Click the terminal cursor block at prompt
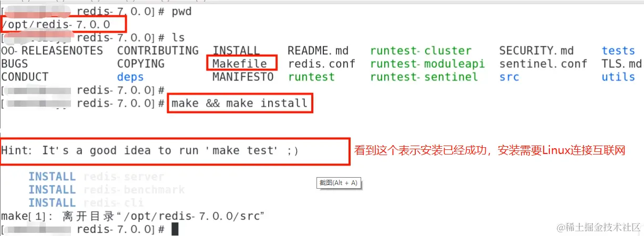Viewport: 644px width, 236px height. pos(175,229)
